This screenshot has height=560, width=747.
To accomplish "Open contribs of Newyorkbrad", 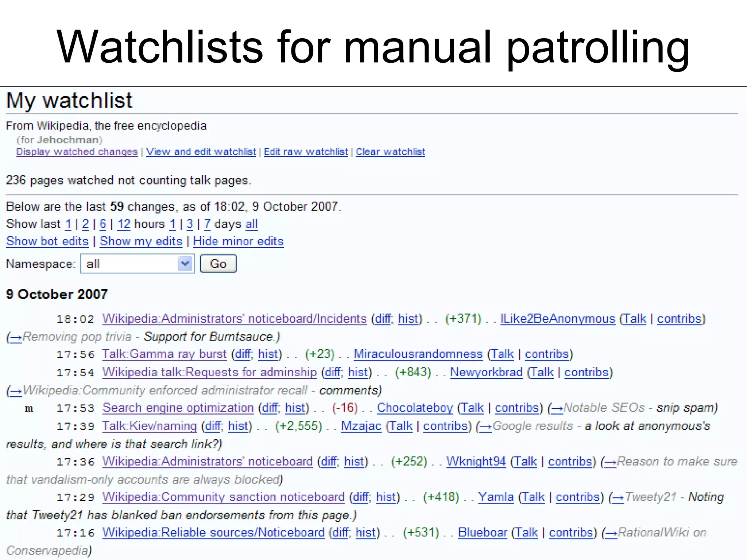I will click(587, 372).
